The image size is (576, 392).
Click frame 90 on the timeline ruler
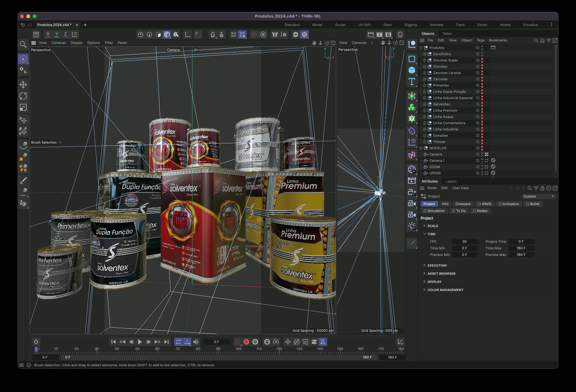pyautogui.click(x=218, y=349)
